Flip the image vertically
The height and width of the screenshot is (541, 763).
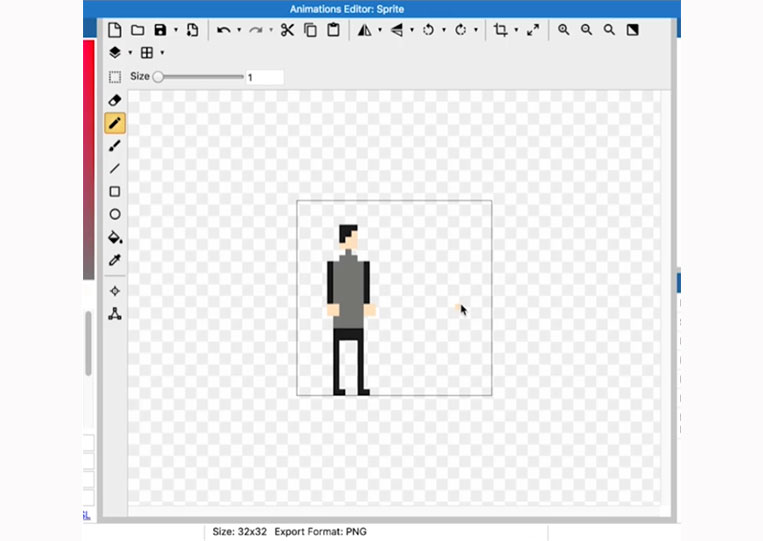(397, 30)
